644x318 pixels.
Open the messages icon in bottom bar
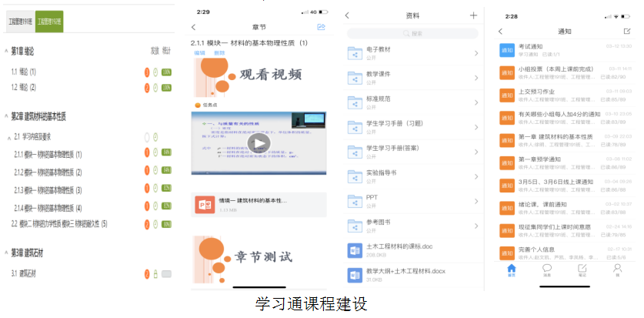point(547,269)
